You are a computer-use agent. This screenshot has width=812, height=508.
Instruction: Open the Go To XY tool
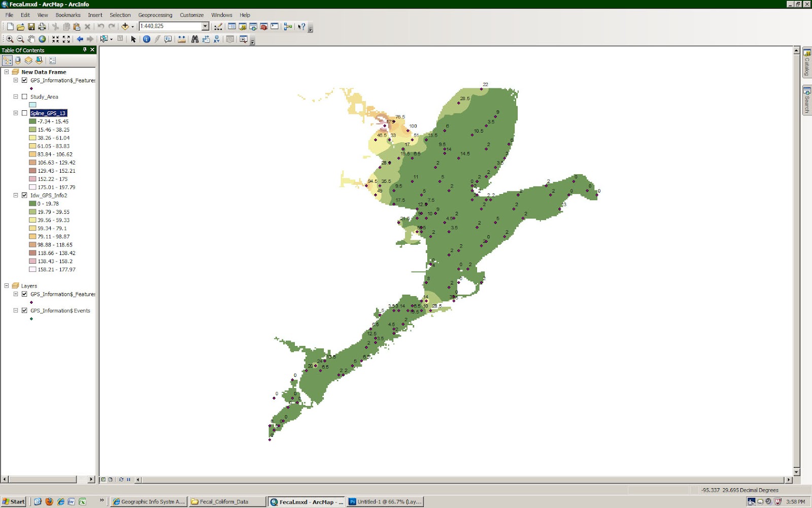click(217, 39)
